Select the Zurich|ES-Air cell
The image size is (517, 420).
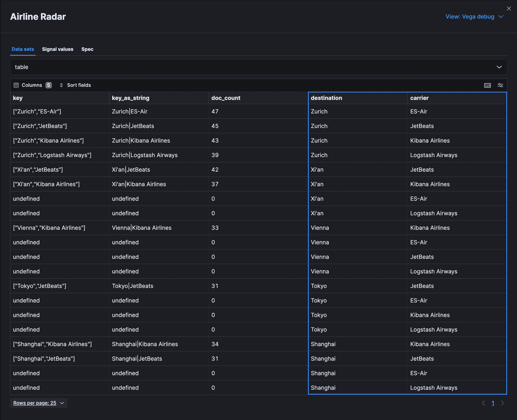tap(130, 112)
